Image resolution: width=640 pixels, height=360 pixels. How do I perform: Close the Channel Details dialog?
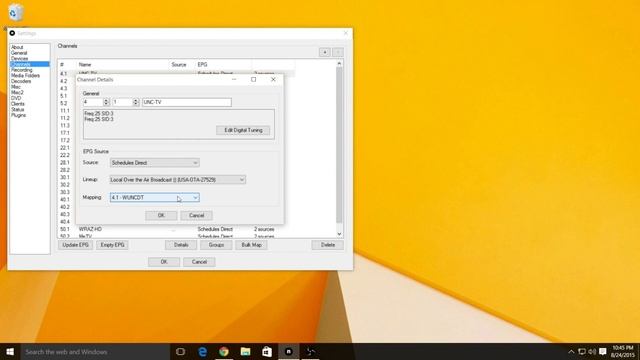point(273,80)
